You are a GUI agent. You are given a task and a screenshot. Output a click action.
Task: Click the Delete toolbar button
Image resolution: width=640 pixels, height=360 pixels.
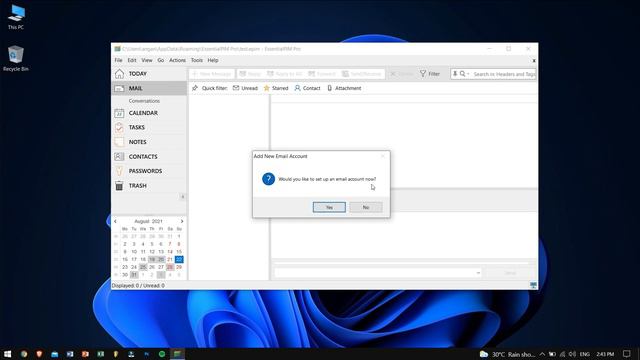click(x=402, y=74)
